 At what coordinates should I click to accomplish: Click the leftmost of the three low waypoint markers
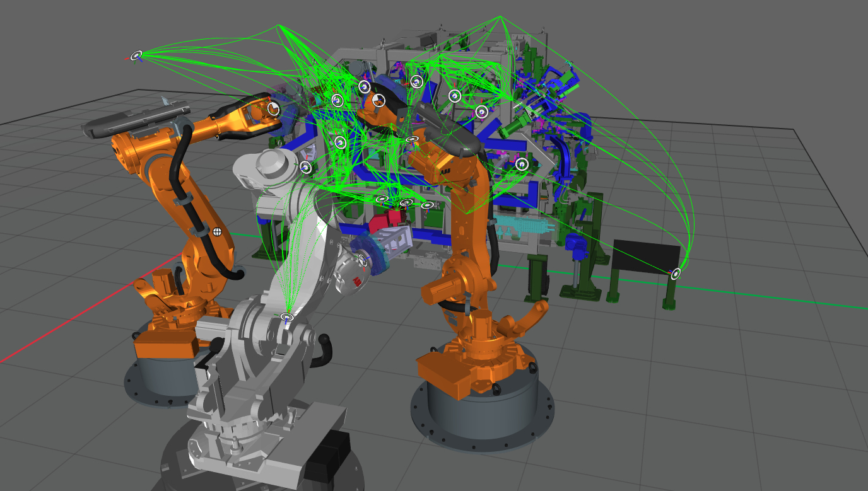tap(382, 200)
